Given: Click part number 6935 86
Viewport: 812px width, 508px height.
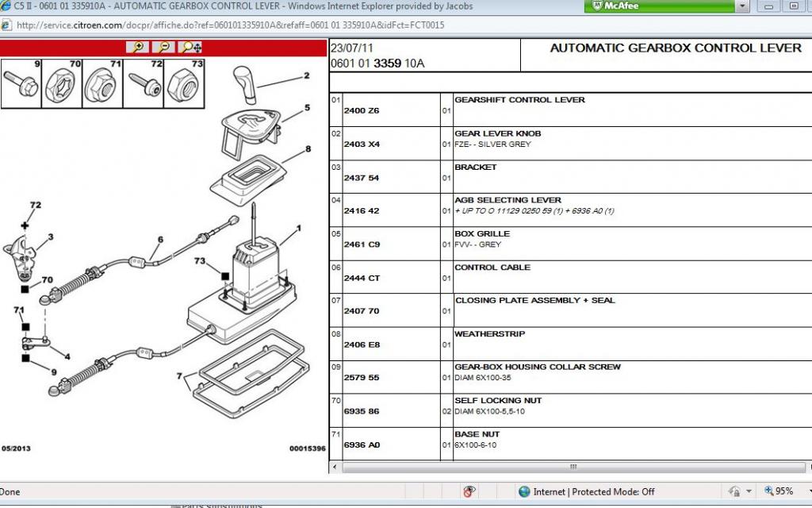Looking at the screenshot, I should point(362,411).
